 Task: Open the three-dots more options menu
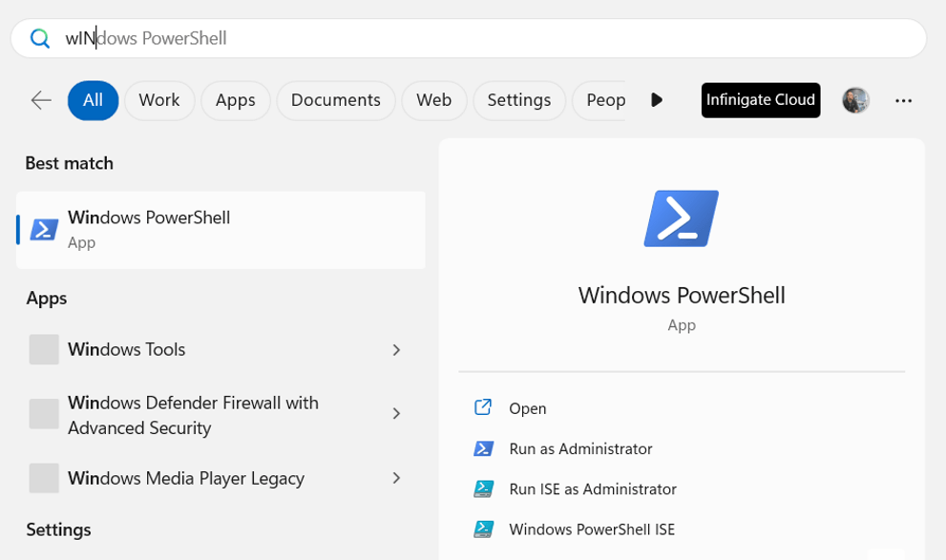click(903, 100)
